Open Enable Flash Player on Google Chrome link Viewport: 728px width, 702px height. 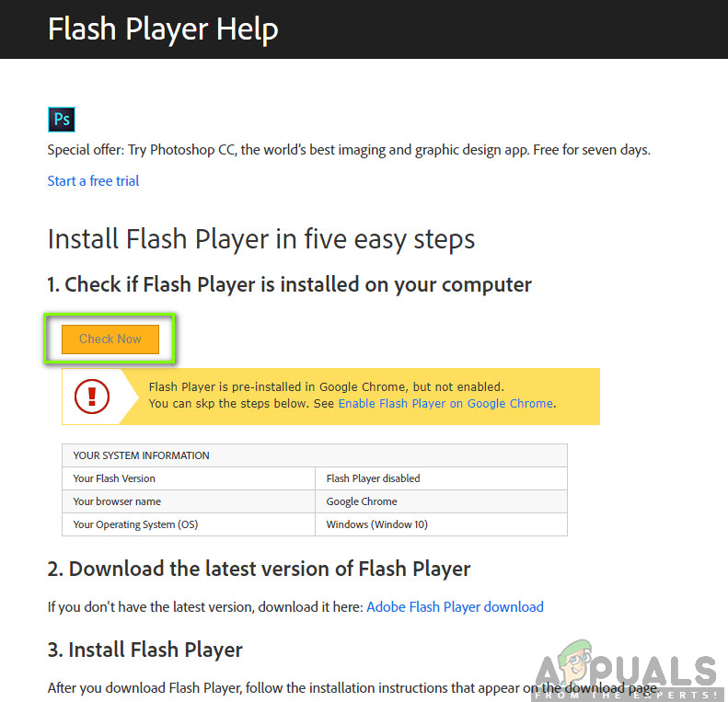pos(445,404)
